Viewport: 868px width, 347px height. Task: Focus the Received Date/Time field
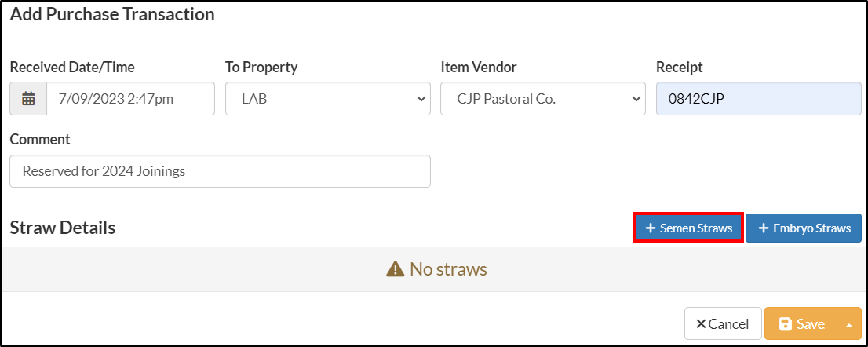click(x=130, y=99)
